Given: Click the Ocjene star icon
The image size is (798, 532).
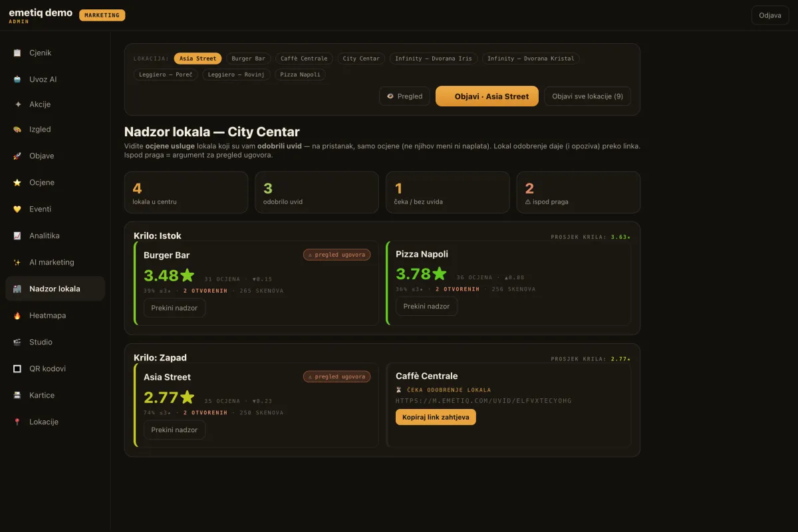Looking at the screenshot, I should 17,182.
